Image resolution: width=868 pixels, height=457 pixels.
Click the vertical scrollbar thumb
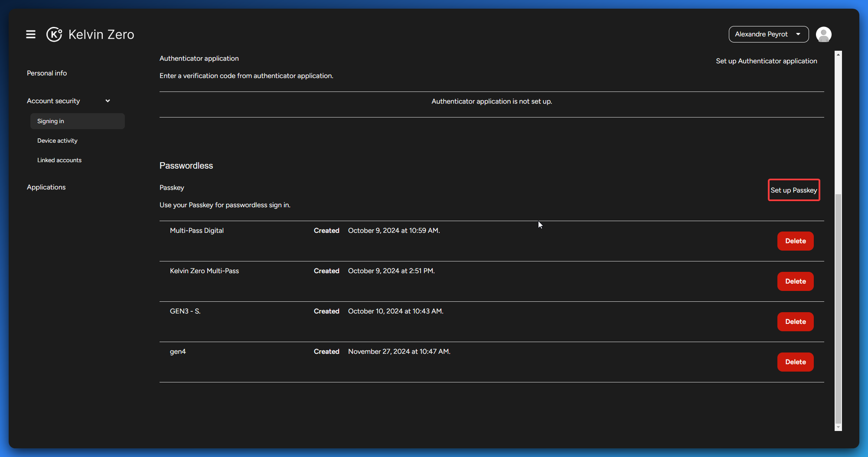[838, 308]
